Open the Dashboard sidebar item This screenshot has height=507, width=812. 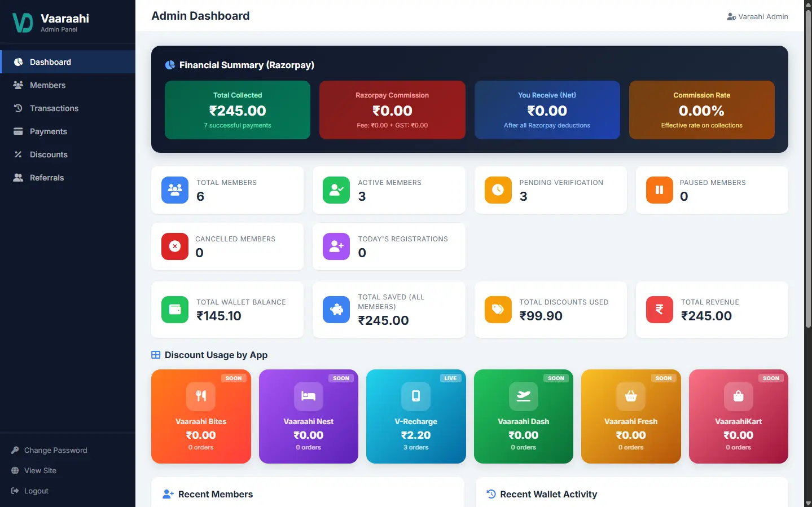(x=68, y=62)
